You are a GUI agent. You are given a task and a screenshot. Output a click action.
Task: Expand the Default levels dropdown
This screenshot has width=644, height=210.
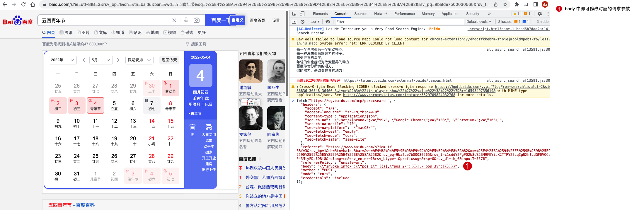(478, 22)
